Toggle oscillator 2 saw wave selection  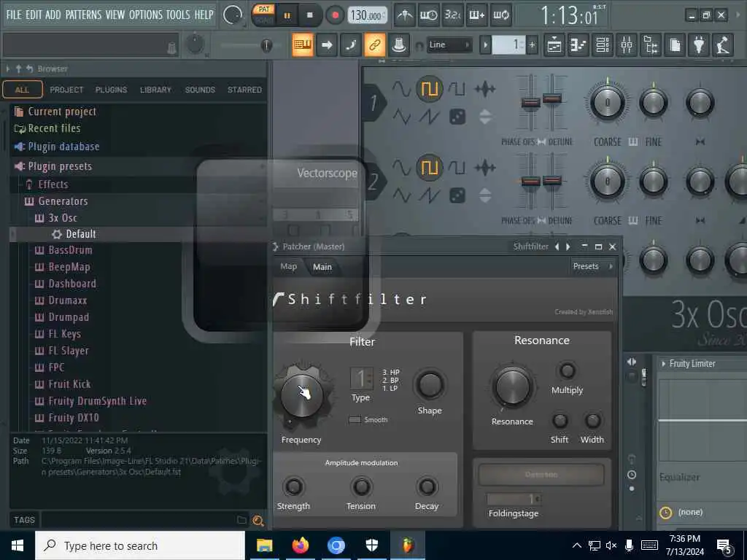(x=429, y=195)
